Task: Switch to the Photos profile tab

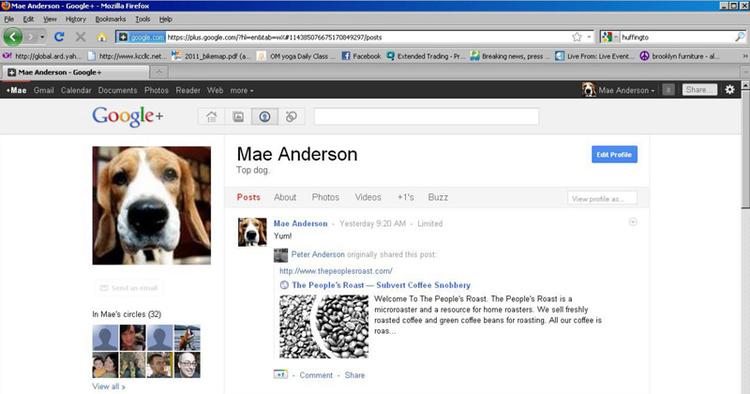Action: [x=325, y=197]
